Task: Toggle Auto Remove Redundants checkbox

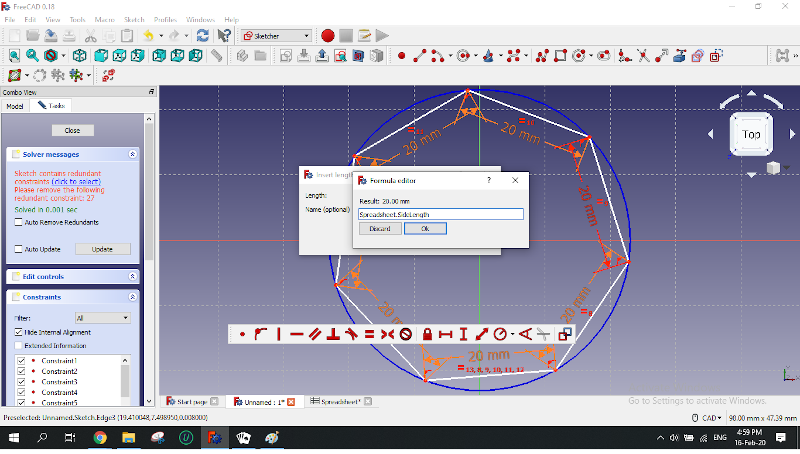Action: (18, 222)
